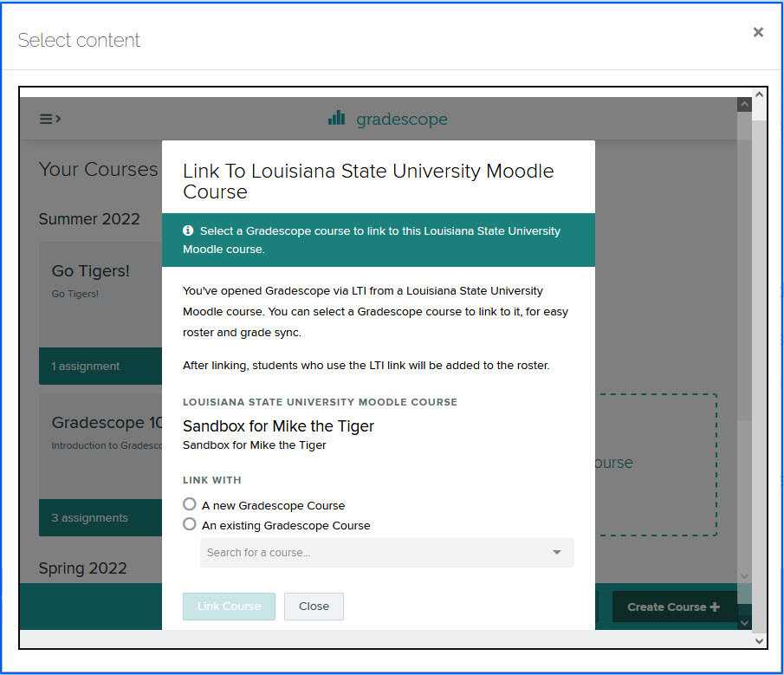The image size is (784, 675).
Task: Open the Gradescope sidebar menu icon
Action: pyautogui.click(x=50, y=119)
